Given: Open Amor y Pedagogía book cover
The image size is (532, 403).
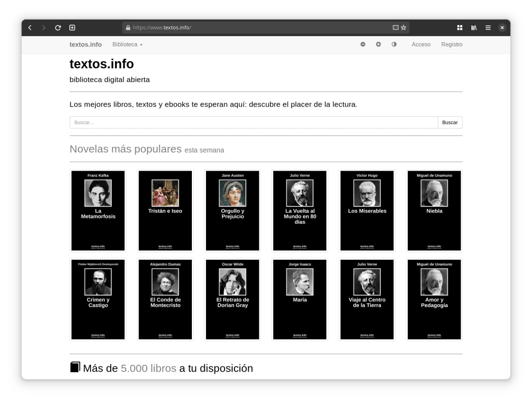Looking at the screenshot, I should (x=434, y=299).
